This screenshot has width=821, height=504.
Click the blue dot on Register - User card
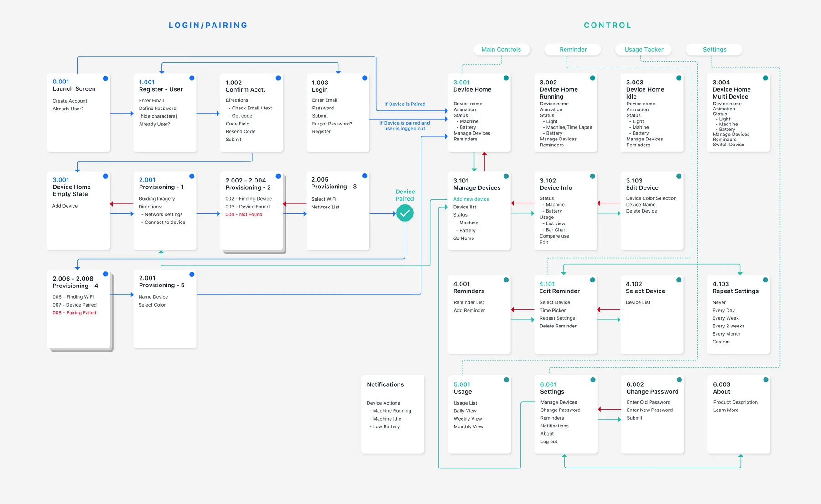click(192, 78)
